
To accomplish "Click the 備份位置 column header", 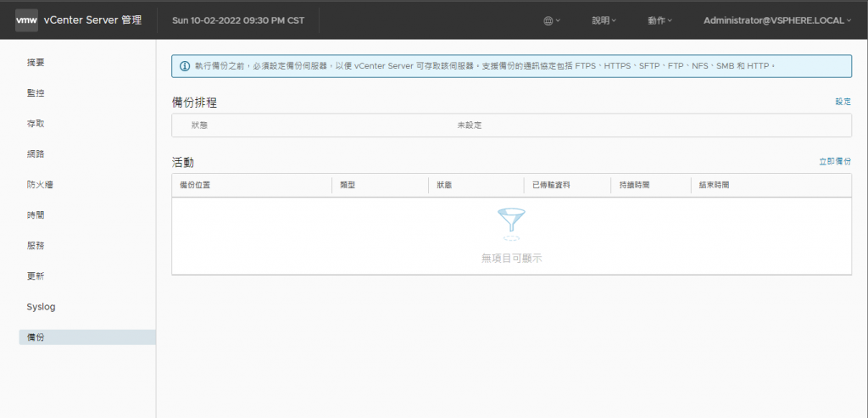I will [x=195, y=185].
